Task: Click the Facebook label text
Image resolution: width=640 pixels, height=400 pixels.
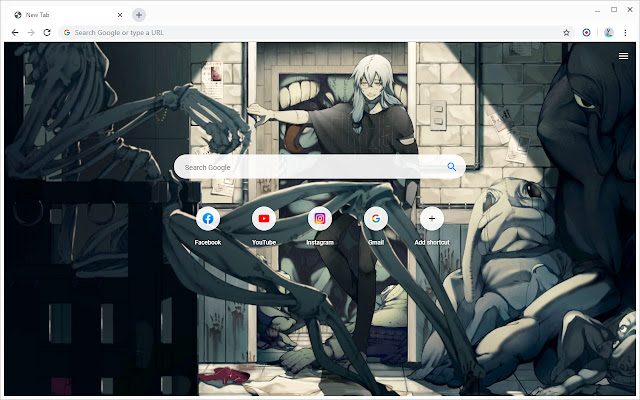Action: point(208,242)
